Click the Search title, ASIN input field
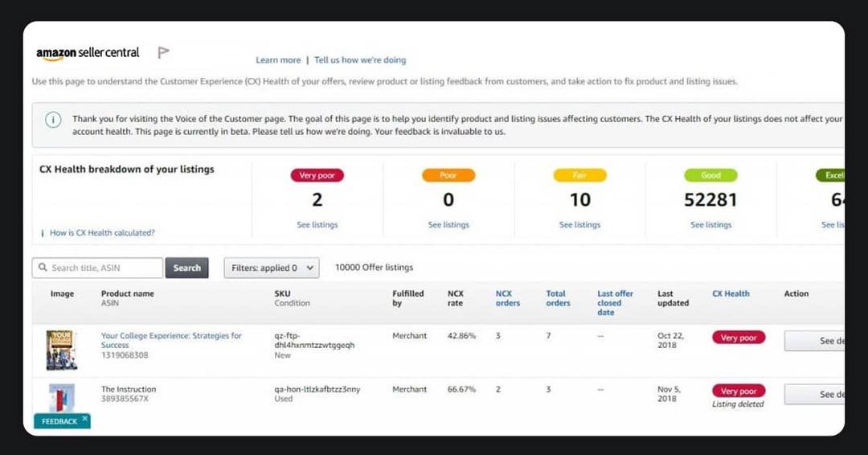 [x=97, y=268]
